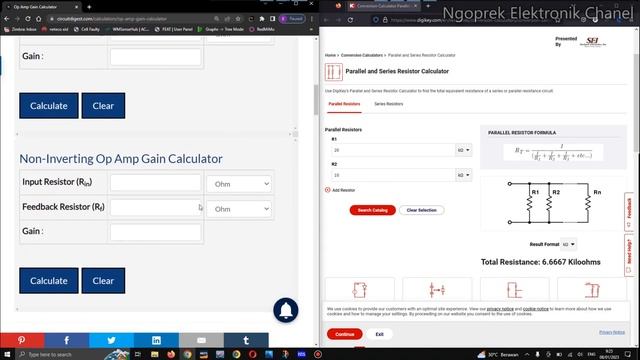The image size is (640, 360).
Task: Click the Feedback Resistor input field
Action: point(156,208)
